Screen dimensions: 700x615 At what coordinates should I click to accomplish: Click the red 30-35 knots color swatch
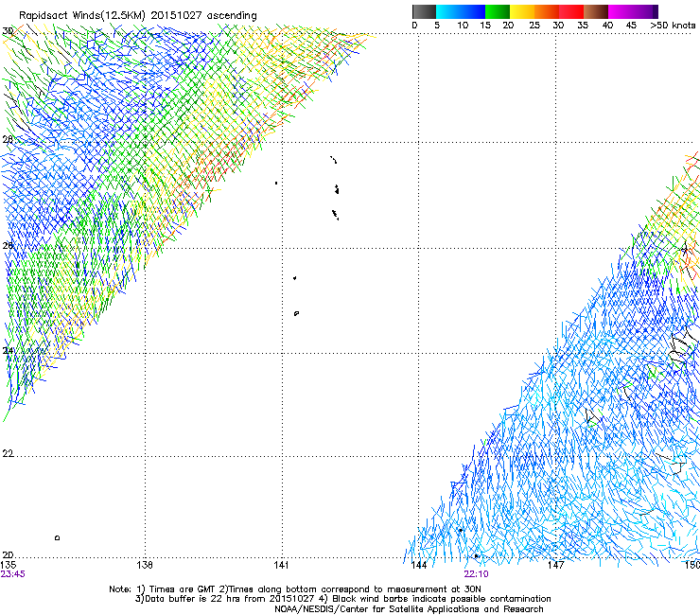pyautogui.click(x=571, y=11)
